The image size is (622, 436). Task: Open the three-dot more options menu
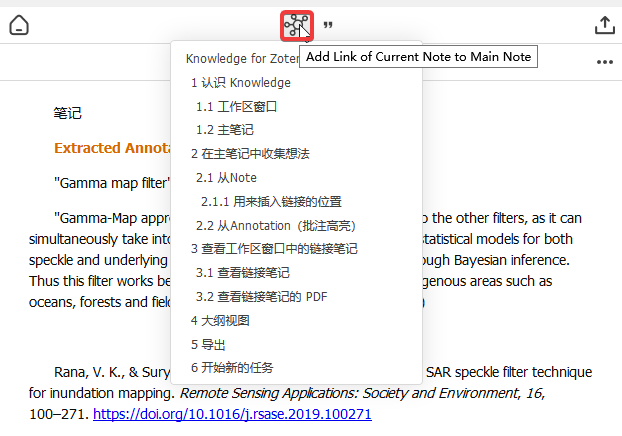(x=604, y=62)
